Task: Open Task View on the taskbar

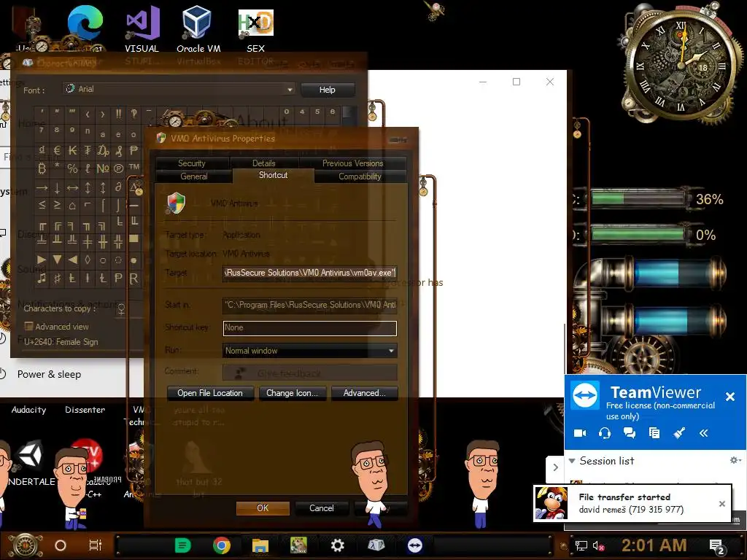Action: [x=96, y=545]
